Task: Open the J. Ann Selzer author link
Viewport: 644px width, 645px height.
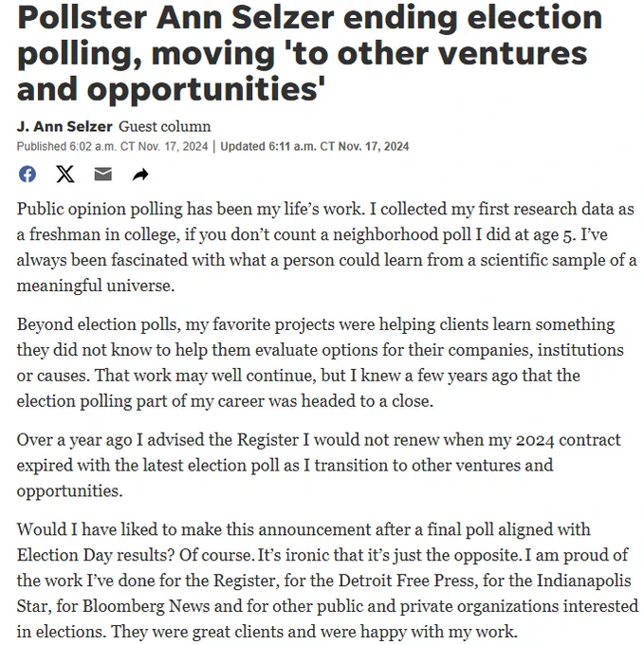Action: tap(64, 126)
